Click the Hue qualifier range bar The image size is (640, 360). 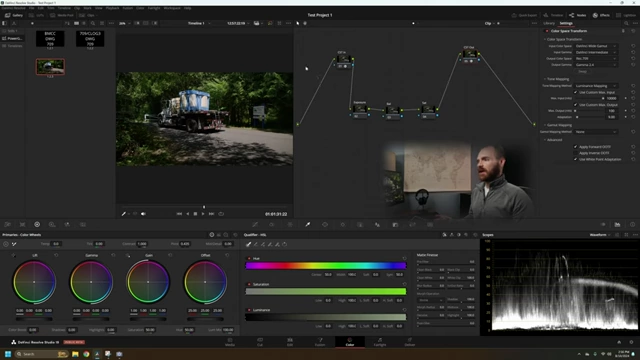coord(326,266)
